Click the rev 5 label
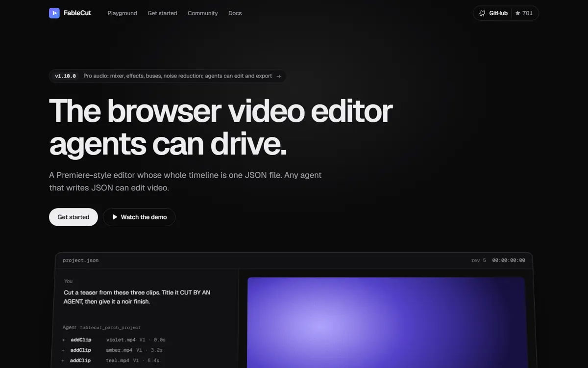This screenshot has width=588, height=368. (479, 261)
